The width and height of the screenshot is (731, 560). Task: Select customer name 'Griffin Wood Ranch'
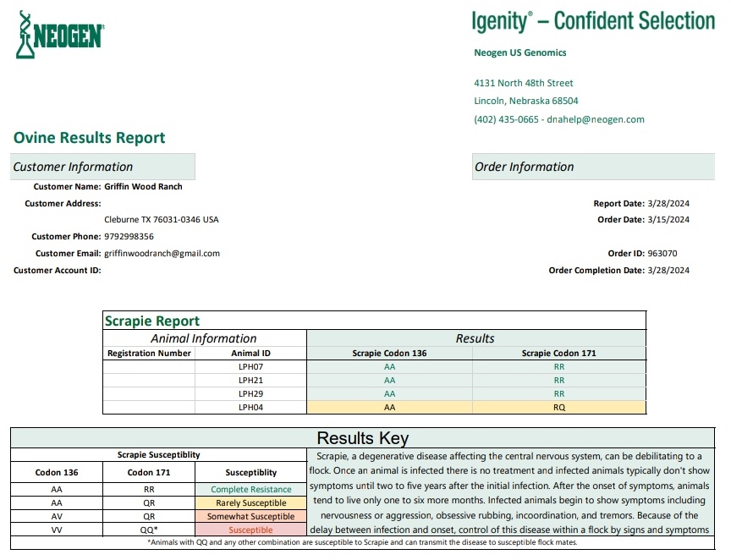point(143,186)
